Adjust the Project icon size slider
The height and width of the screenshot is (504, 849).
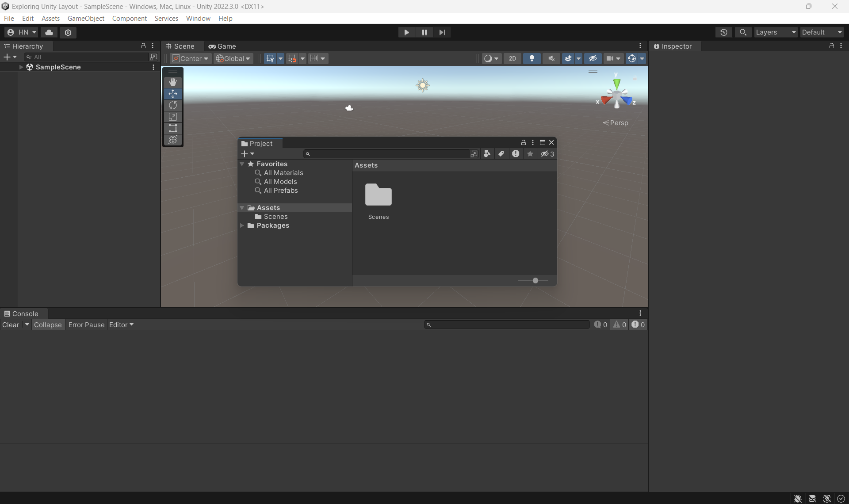535,280
